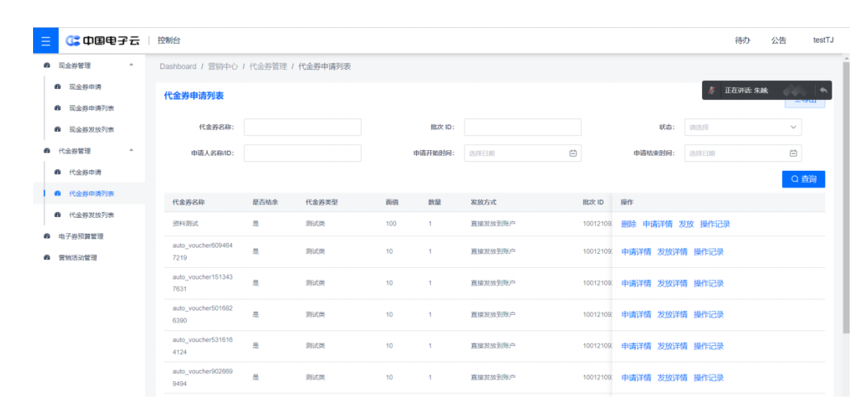Click the 中国电子云 logo

click(x=103, y=40)
